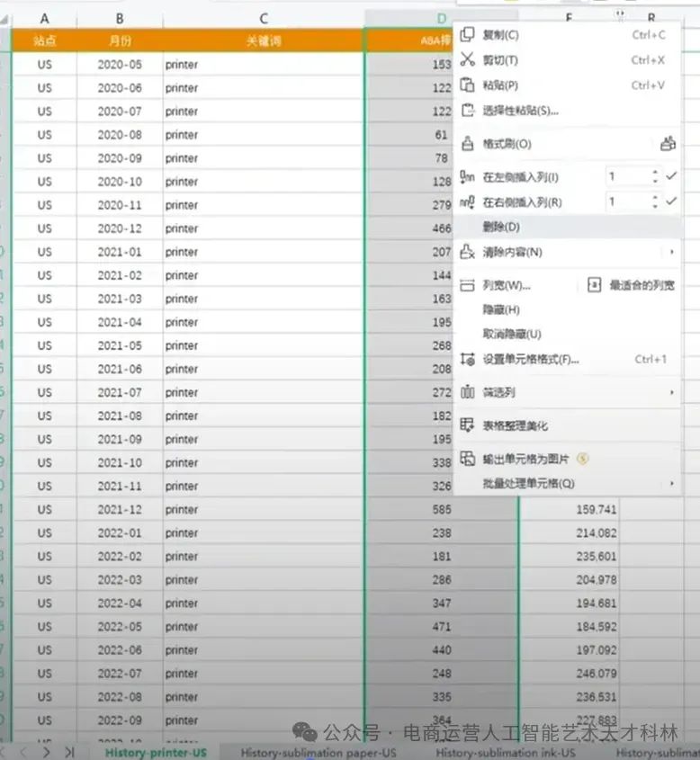Confirm insert column right with checkmark
Image resolution: width=700 pixels, height=760 pixels.
tap(671, 201)
